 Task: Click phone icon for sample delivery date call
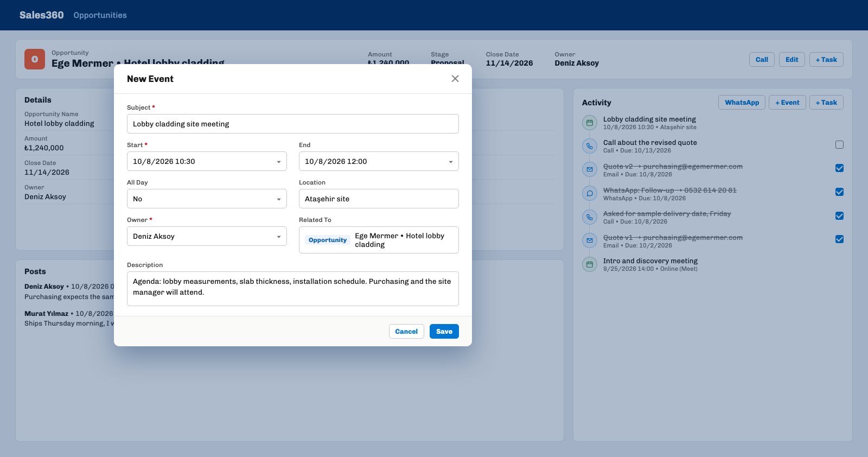[x=590, y=217]
